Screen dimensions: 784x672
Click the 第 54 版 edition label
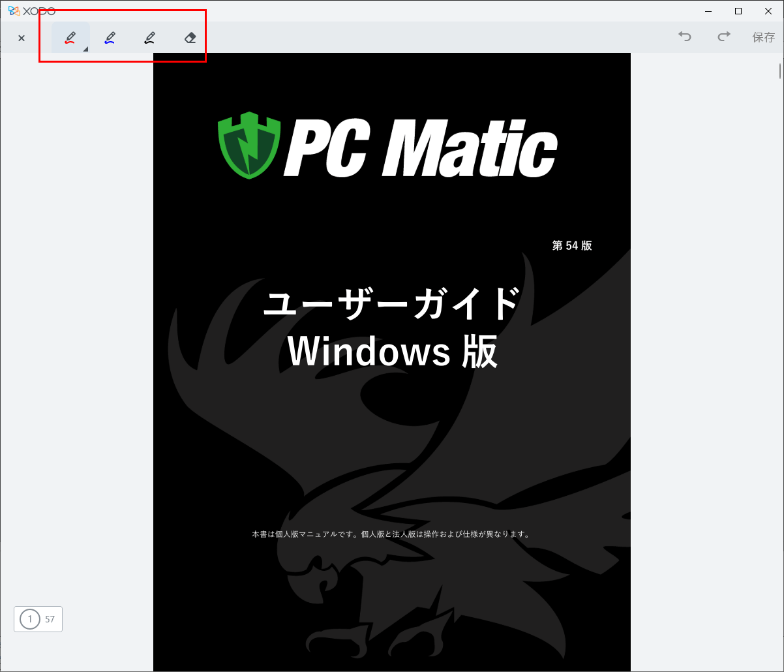click(x=572, y=245)
